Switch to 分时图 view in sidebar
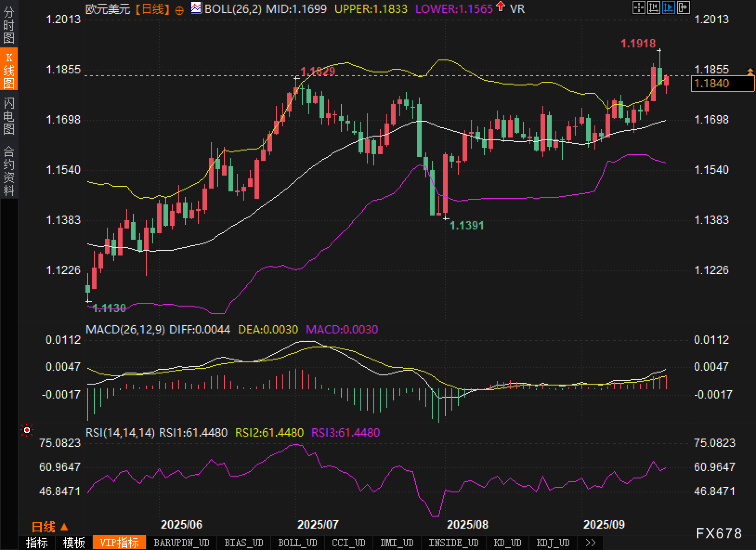 [x=9, y=26]
